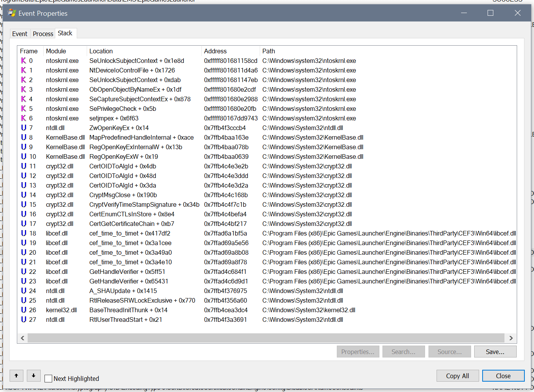This screenshot has width=534, height=392.
Task: Select the MapPredefinedHandleInternal + 0xace row
Action: click(x=267, y=137)
